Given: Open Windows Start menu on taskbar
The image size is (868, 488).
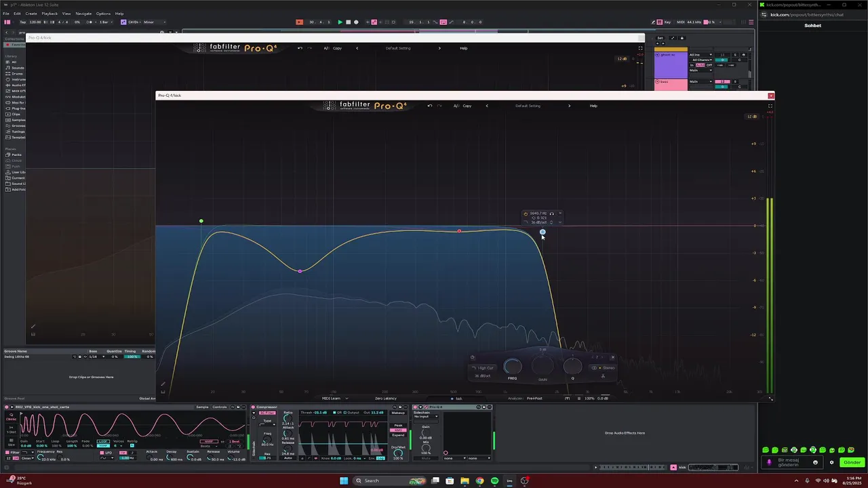Looking at the screenshot, I should click(x=344, y=481).
